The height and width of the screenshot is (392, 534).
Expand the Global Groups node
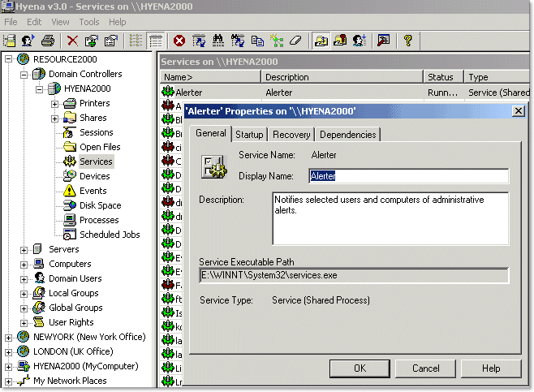pos(24,308)
